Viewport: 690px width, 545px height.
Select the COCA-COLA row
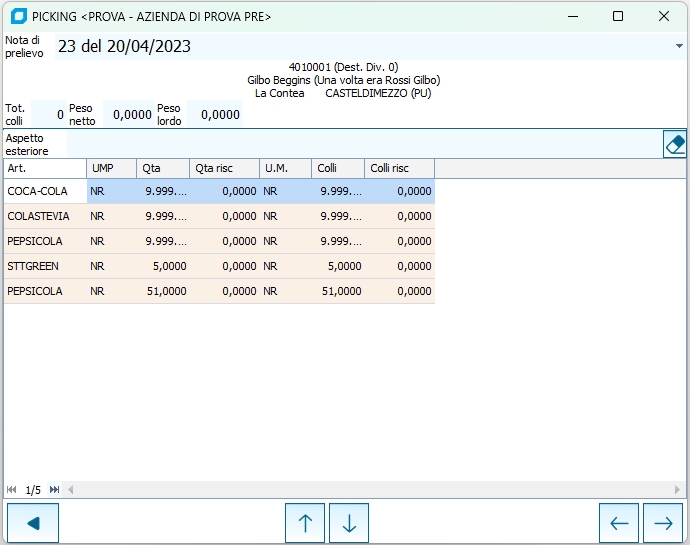[x=45, y=191]
